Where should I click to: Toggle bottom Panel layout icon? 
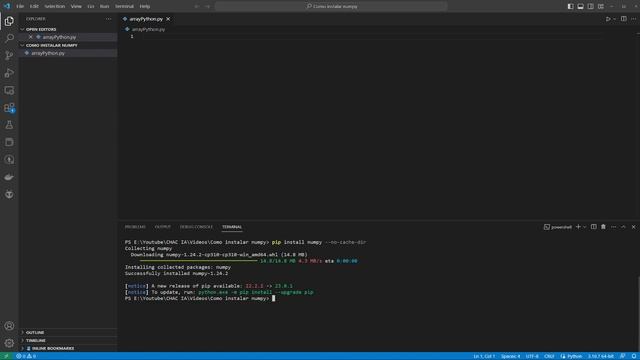point(580,7)
